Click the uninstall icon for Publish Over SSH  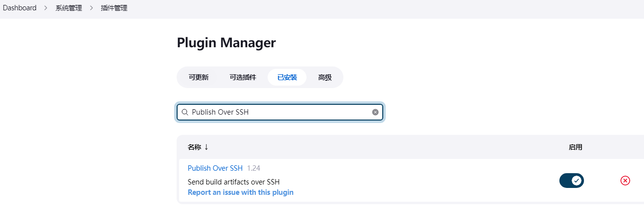coord(625,181)
